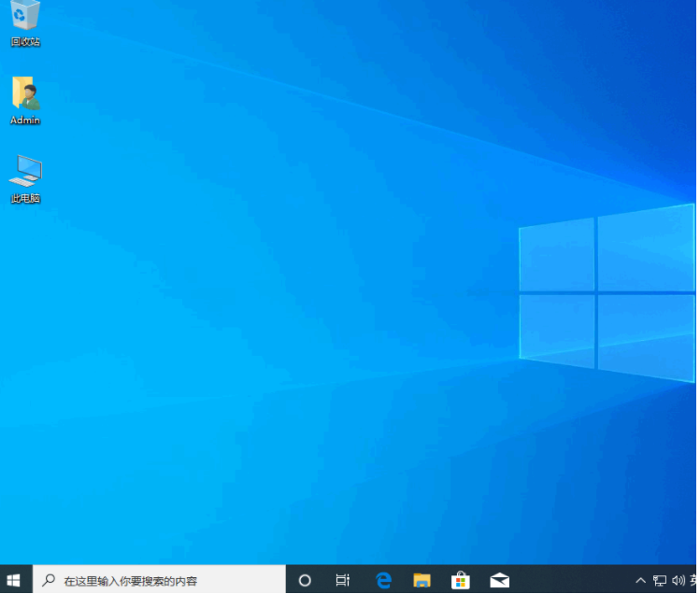Launch Cortana from the circle icon

(x=305, y=580)
